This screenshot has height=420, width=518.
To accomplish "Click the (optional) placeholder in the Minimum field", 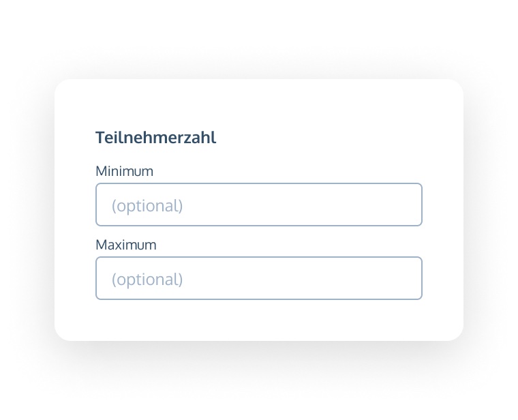I will point(147,205).
